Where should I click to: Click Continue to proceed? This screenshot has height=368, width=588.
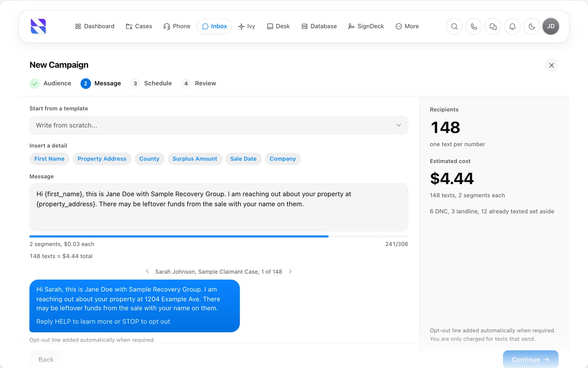pos(531,360)
